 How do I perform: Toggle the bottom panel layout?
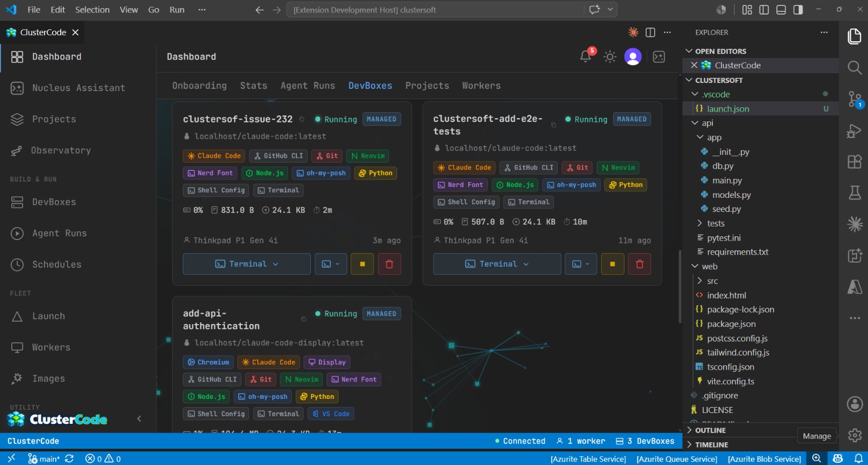[x=781, y=10]
